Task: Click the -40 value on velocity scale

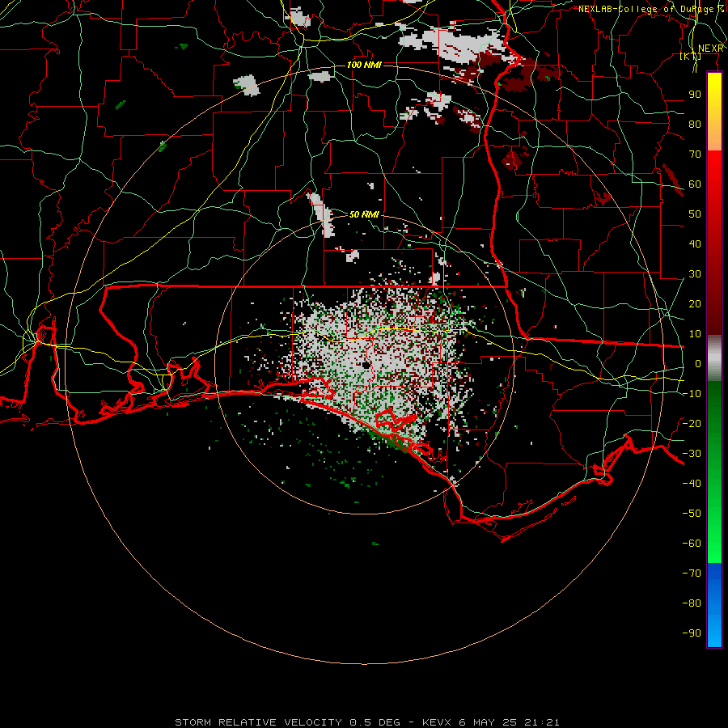Action: [x=692, y=484]
